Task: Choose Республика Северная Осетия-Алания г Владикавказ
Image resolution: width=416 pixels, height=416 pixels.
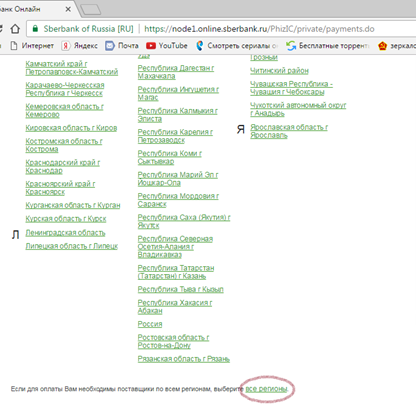Action: click(175, 247)
